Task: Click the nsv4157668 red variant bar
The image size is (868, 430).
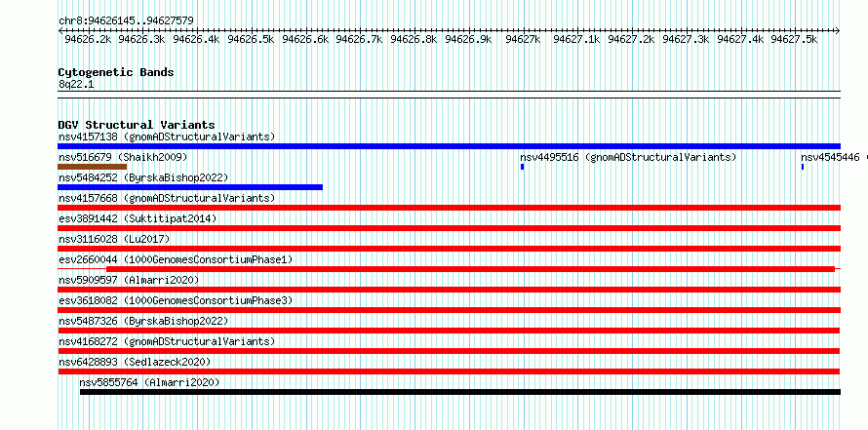Action: pyautogui.click(x=449, y=208)
